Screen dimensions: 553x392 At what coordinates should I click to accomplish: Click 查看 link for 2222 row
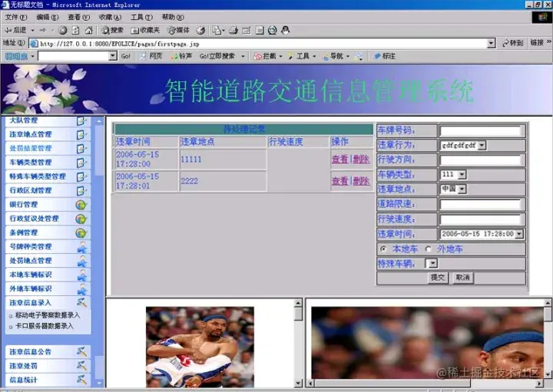click(x=340, y=181)
